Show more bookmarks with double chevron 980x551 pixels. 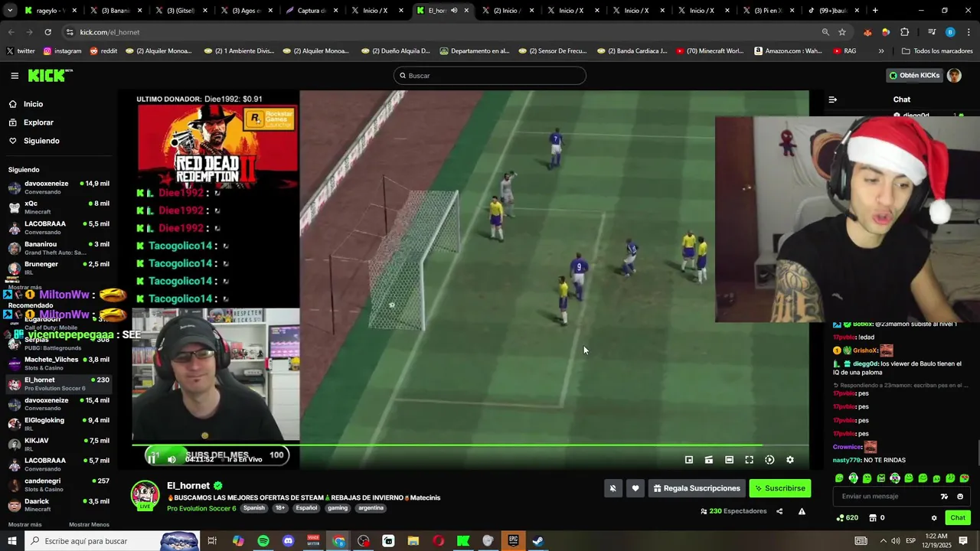(881, 51)
